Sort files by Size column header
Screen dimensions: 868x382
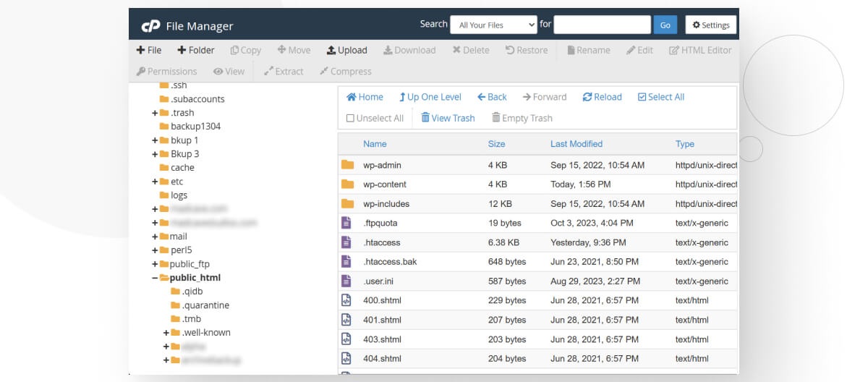tap(496, 144)
